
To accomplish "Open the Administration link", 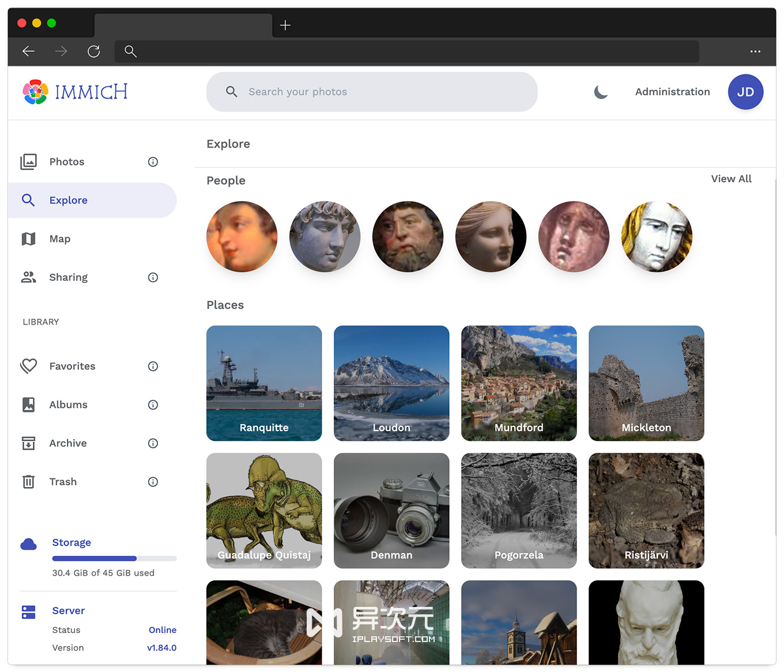I will point(672,92).
